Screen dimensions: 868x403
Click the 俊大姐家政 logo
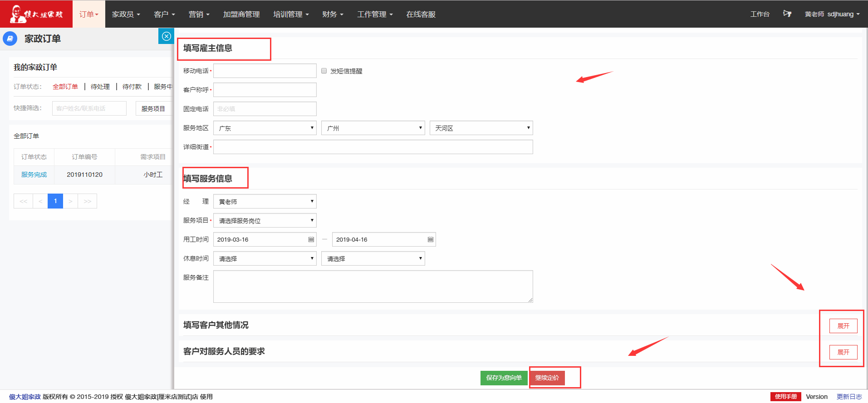[36, 14]
